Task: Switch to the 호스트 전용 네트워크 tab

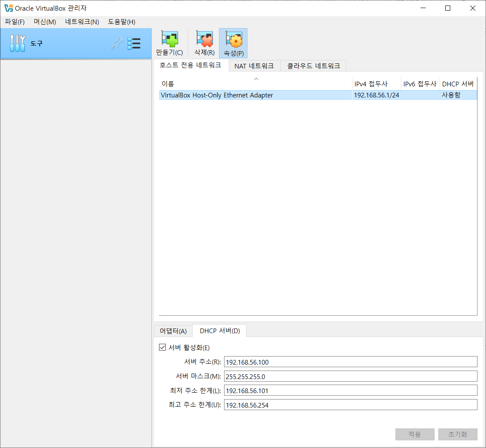Action: 190,65
